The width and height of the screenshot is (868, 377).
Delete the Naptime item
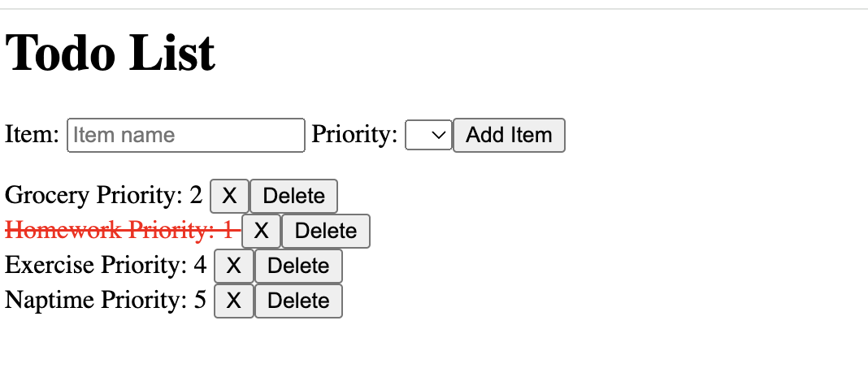[x=298, y=301]
